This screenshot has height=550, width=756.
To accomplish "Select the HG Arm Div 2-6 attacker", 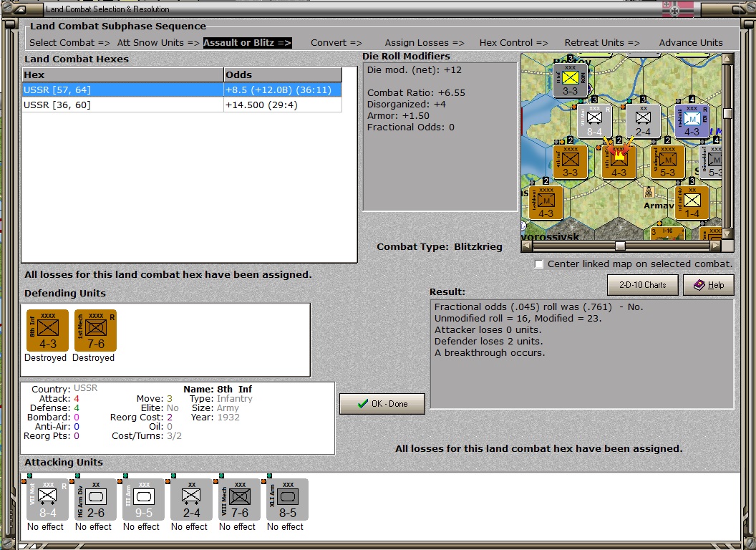I will point(95,499).
